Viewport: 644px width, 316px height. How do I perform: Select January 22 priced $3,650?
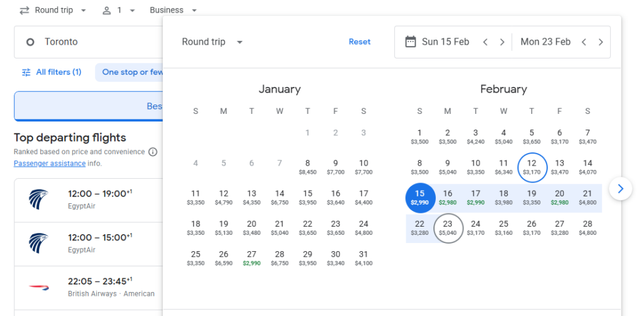(308, 228)
